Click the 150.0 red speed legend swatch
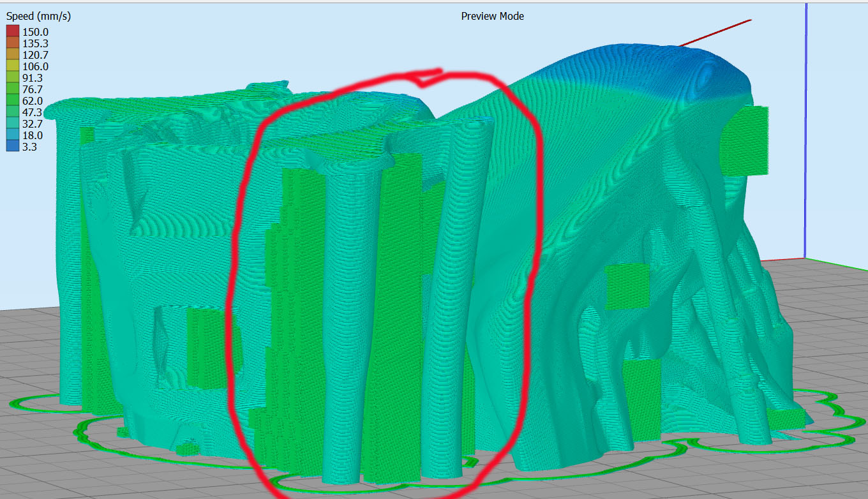 coord(13,32)
